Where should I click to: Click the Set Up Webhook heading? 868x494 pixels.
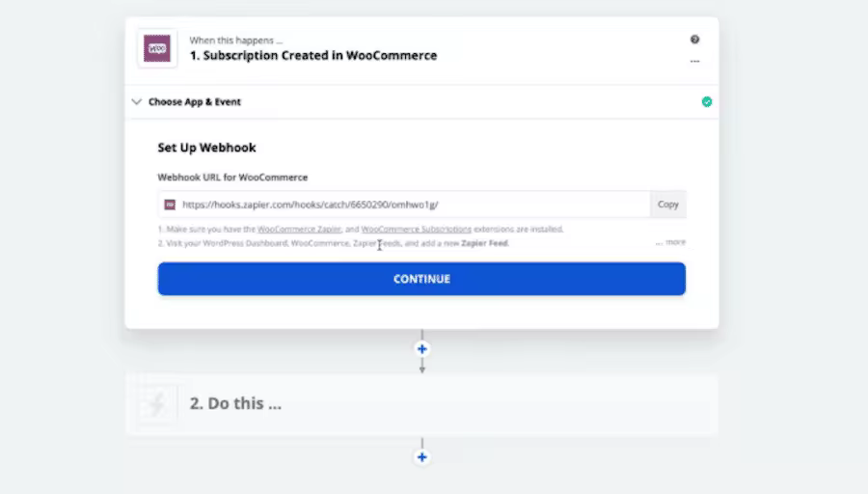pyautogui.click(x=206, y=148)
